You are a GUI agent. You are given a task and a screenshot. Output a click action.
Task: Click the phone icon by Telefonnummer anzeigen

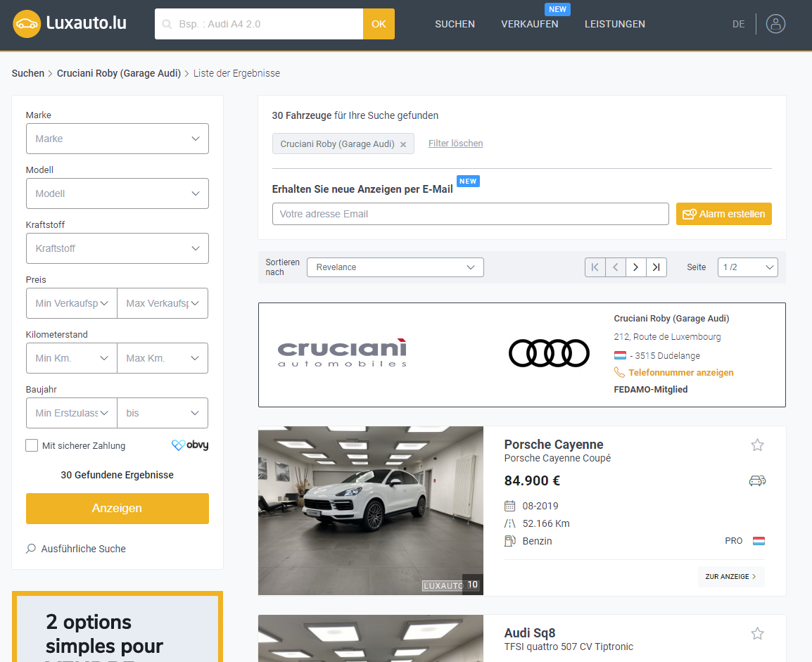click(619, 372)
